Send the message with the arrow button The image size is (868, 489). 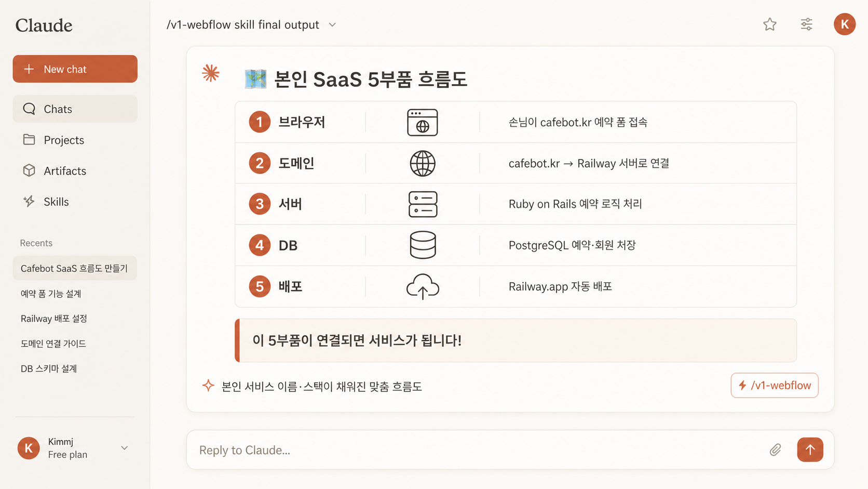[810, 450]
